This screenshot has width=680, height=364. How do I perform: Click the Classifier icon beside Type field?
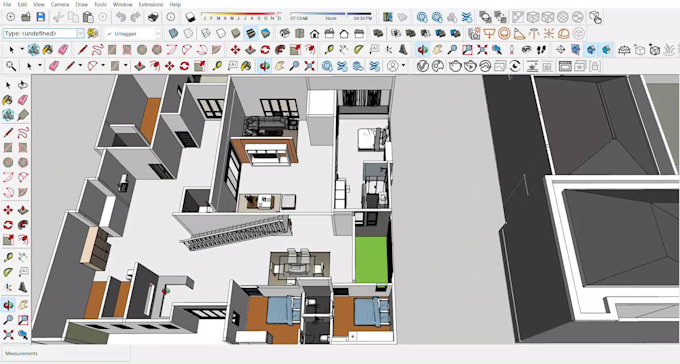click(92, 33)
